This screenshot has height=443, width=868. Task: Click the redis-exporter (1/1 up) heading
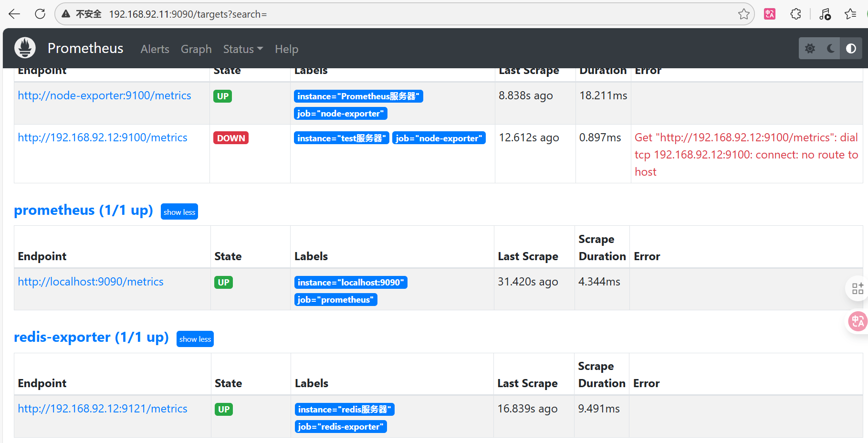coord(91,337)
